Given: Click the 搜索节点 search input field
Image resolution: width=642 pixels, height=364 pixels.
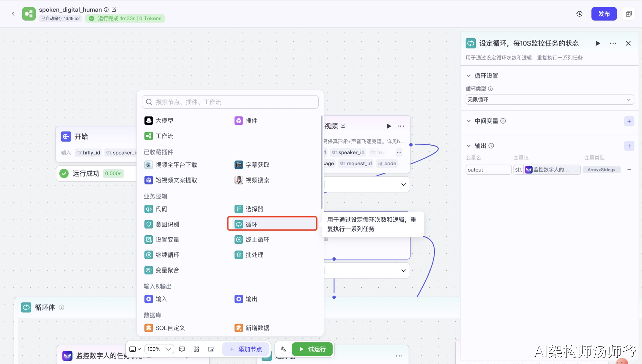Looking at the screenshot, I should (230, 102).
